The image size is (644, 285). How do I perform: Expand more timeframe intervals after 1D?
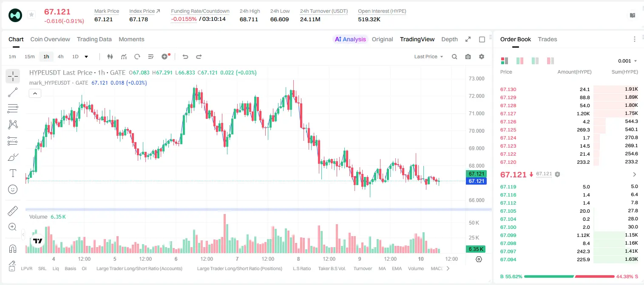86,57
